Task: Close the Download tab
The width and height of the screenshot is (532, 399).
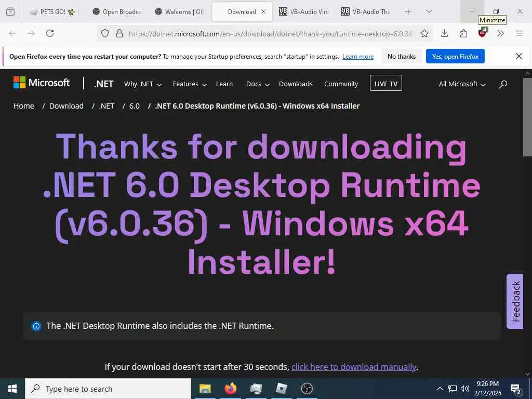Action: click(263, 11)
